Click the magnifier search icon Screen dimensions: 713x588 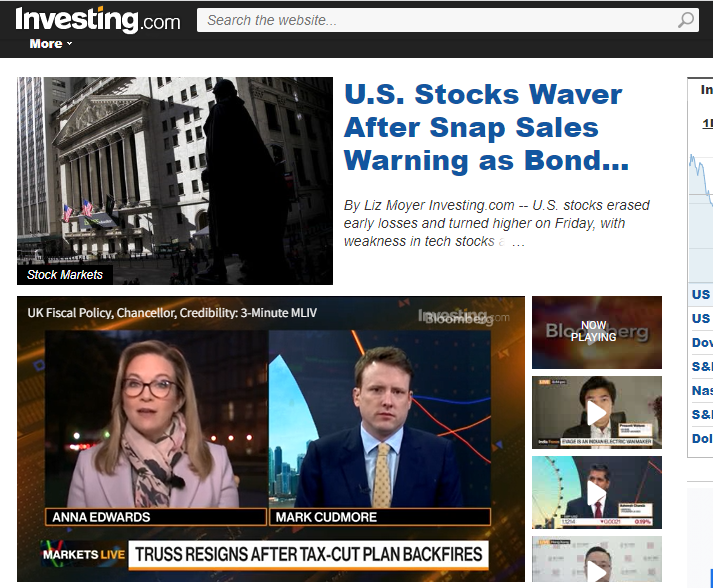tap(686, 20)
